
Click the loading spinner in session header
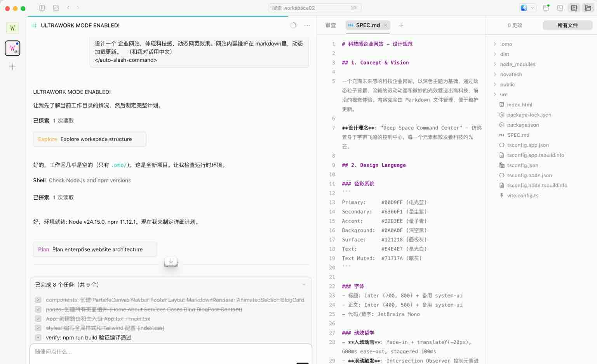pyautogui.click(x=293, y=25)
